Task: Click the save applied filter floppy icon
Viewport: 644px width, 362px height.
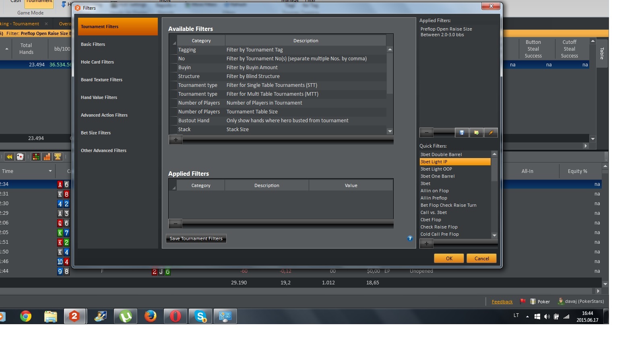Action: [462, 132]
